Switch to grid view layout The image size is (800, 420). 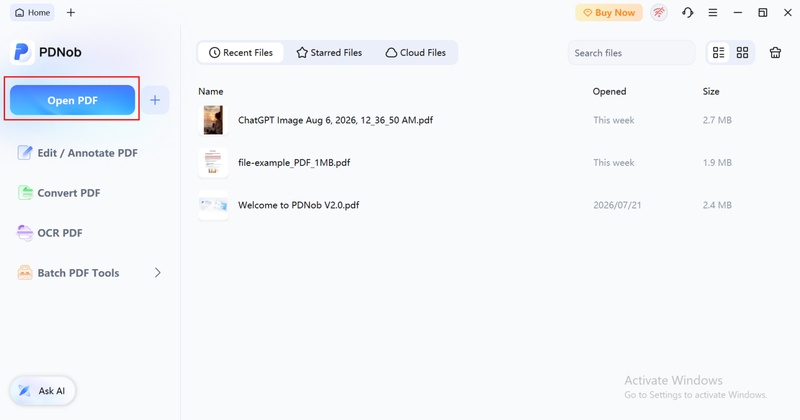(x=742, y=53)
